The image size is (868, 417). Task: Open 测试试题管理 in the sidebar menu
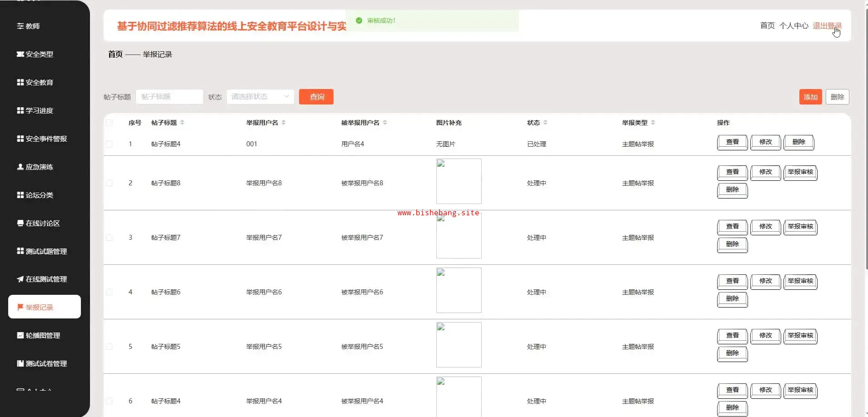(x=45, y=251)
